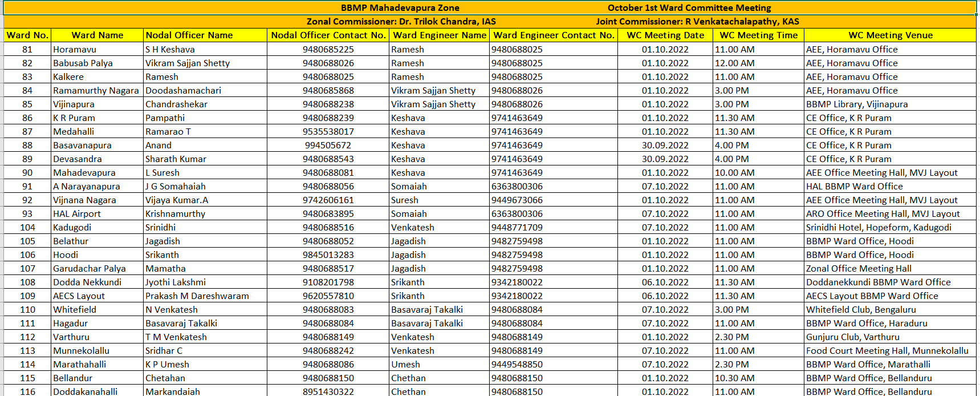Select nodal officer 'T M Venkatesh'

point(205,337)
